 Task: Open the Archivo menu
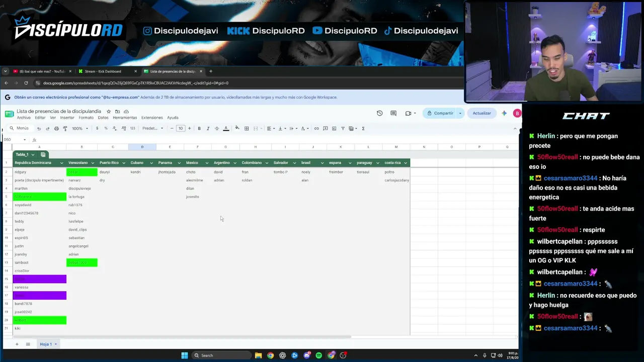(x=24, y=118)
